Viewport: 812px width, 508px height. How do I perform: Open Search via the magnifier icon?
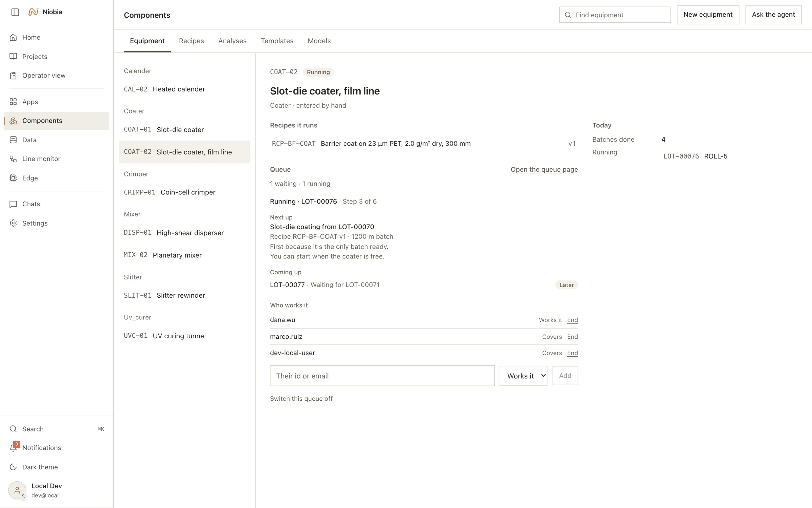(13, 429)
